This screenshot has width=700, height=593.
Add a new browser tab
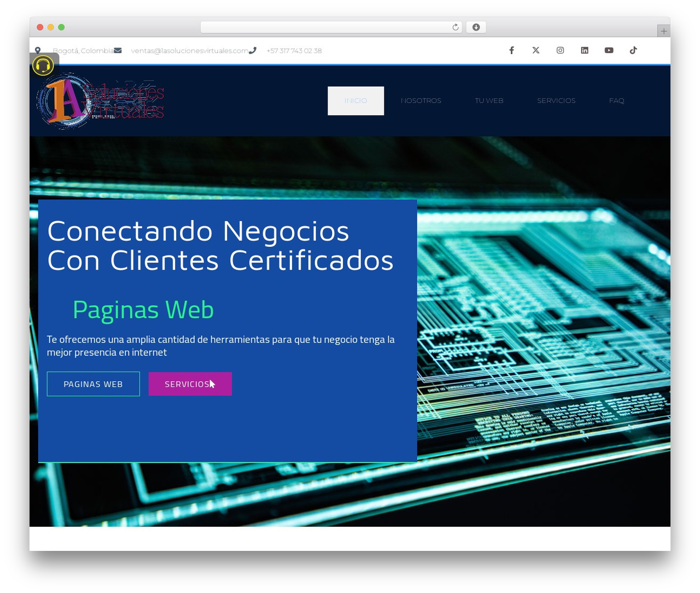[x=663, y=31]
